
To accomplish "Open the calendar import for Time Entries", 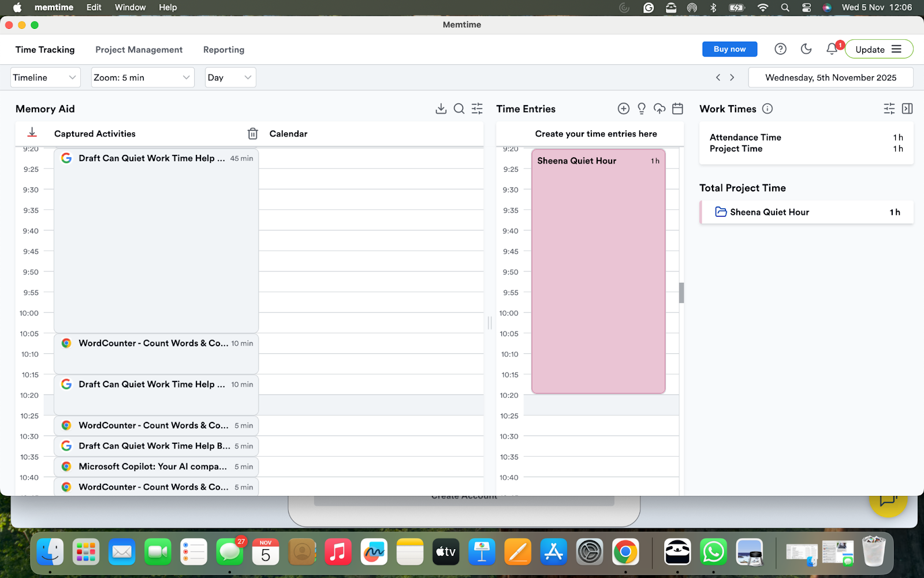I will [x=677, y=108].
